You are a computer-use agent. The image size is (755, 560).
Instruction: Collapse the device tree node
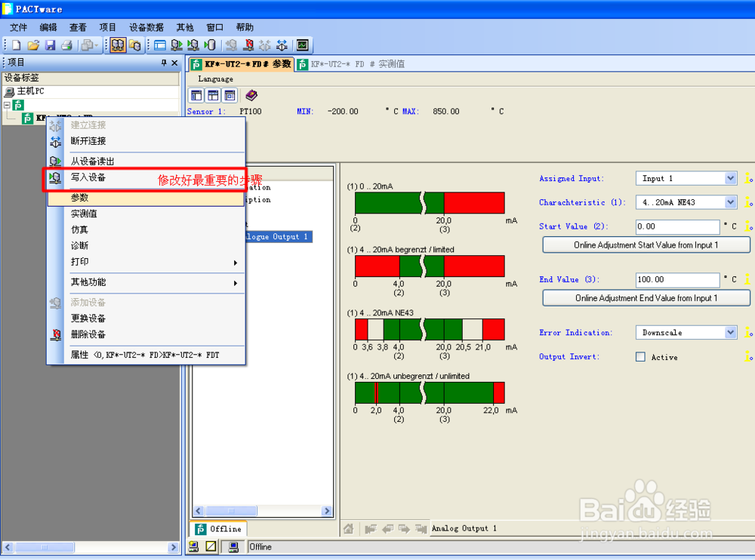coord(7,104)
